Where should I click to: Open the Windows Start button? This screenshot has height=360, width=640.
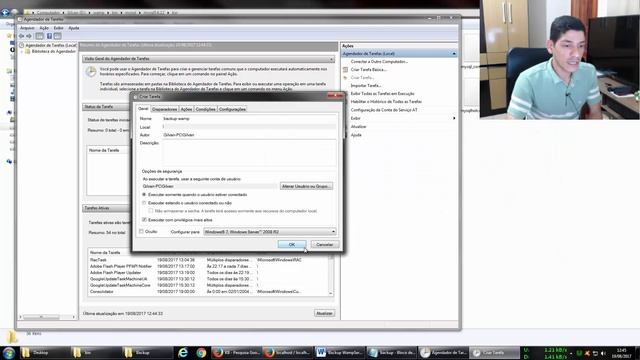tap(9, 353)
